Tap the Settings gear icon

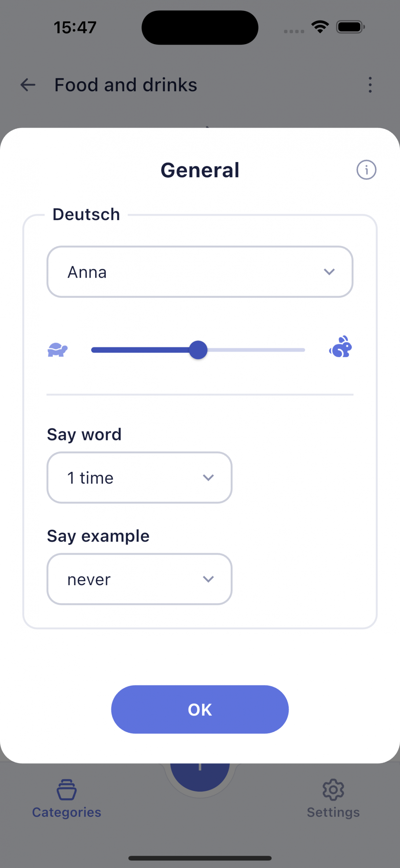[x=333, y=789]
